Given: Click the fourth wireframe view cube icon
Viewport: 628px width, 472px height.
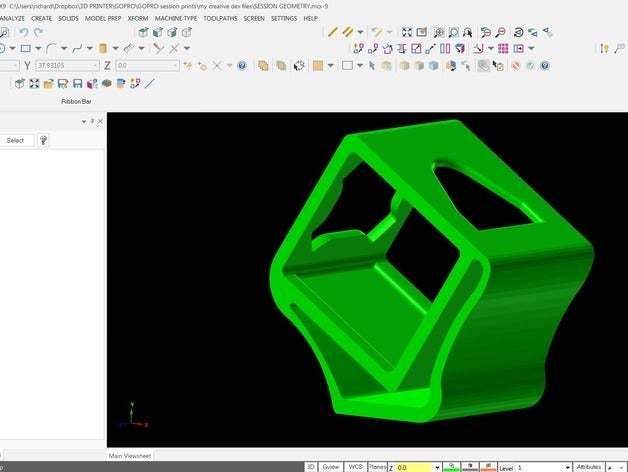Looking at the screenshot, I should (x=187, y=32).
